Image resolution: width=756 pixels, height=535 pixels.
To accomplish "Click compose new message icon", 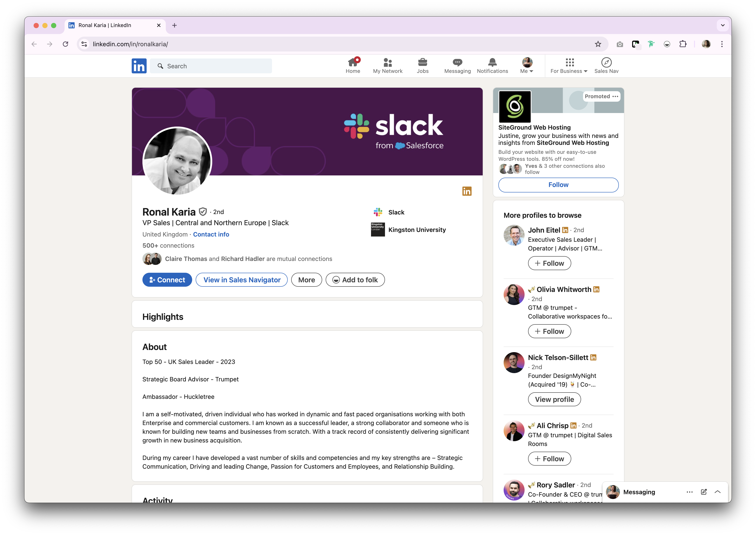I will click(x=704, y=492).
